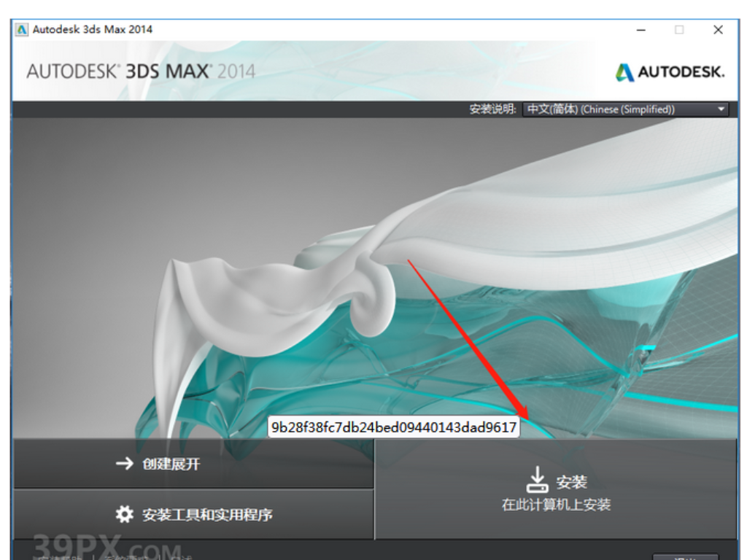Click the Autodesk logo in the title bar

pyautogui.click(x=23, y=29)
